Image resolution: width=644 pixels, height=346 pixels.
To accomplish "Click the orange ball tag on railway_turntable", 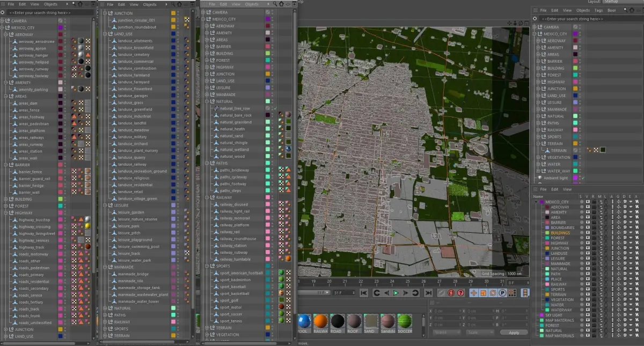I will pos(288,259).
